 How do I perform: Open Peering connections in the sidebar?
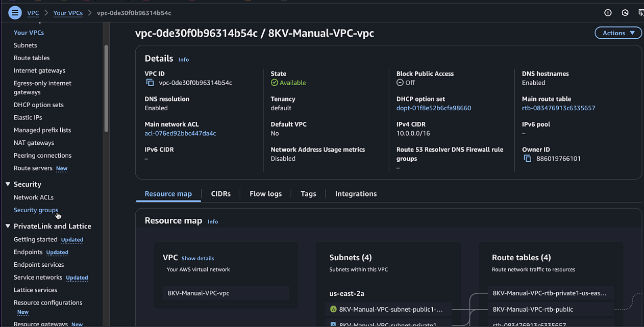(x=42, y=156)
